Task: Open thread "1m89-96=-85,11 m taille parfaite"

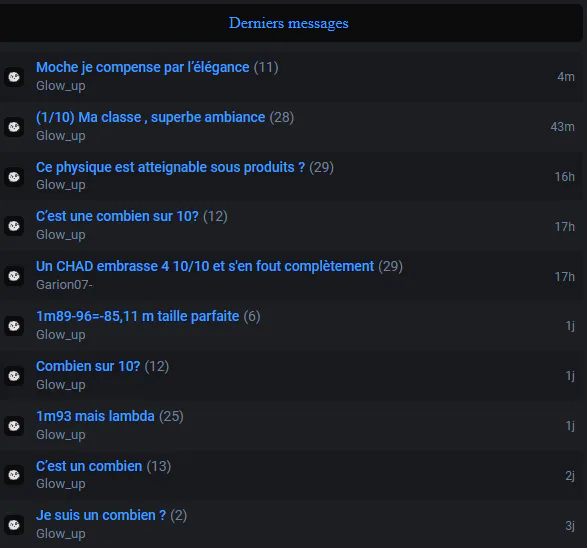Action: [137, 316]
